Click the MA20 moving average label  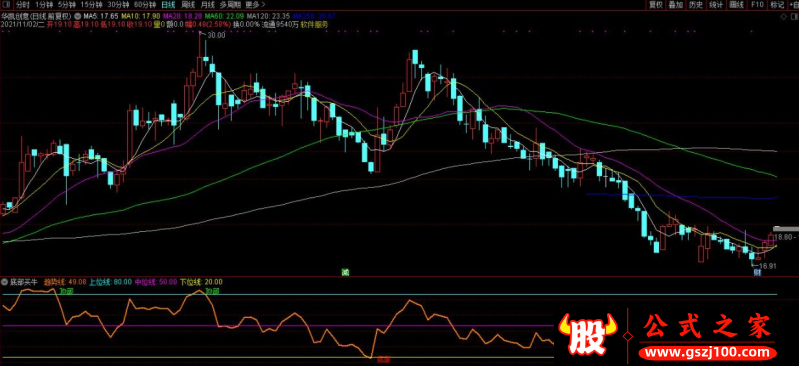pos(182,16)
